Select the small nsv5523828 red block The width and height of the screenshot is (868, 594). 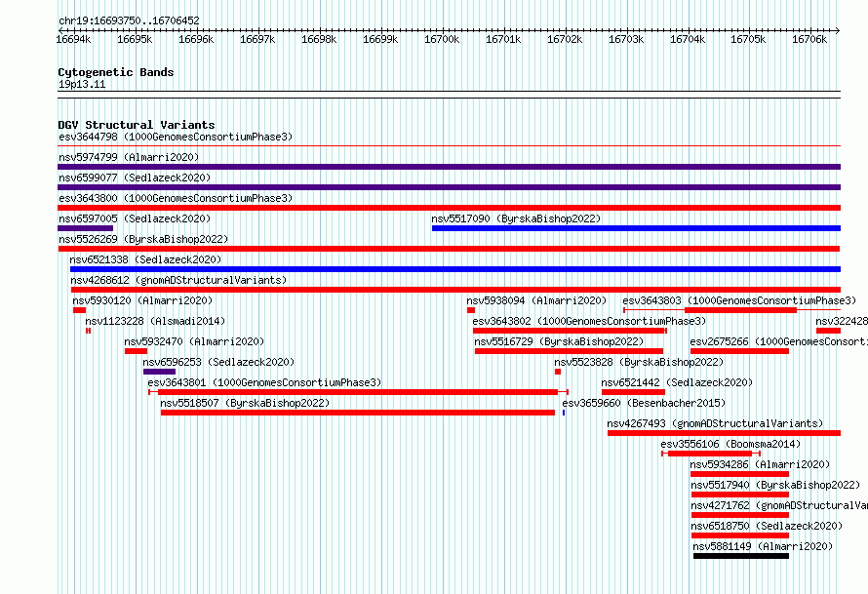(x=558, y=372)
